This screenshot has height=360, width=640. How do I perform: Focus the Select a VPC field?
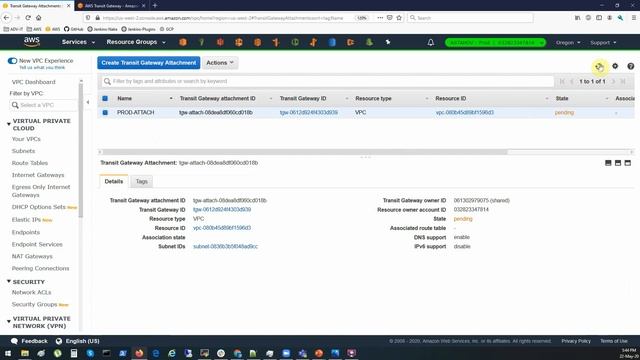43,105
